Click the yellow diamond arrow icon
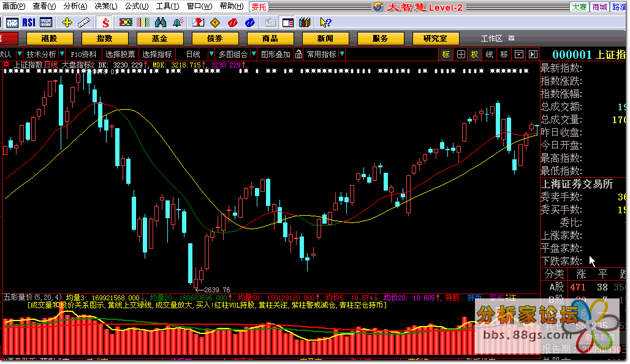 point(215,23)
